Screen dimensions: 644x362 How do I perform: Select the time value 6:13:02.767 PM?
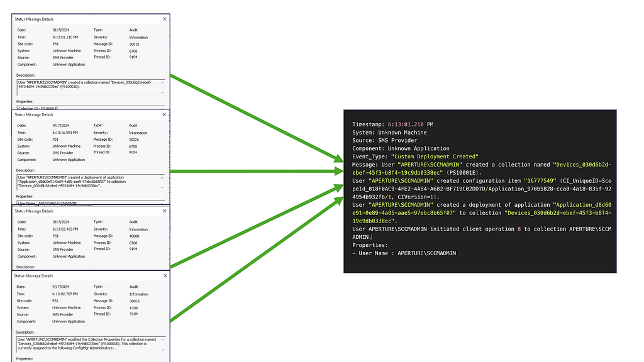coord(65,294)
